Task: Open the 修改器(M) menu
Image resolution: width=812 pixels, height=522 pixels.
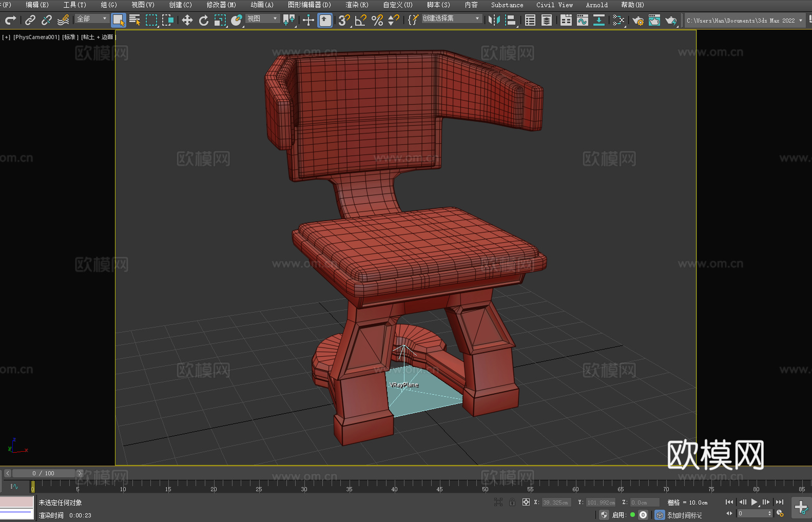Action: click(x=221, y=5)
